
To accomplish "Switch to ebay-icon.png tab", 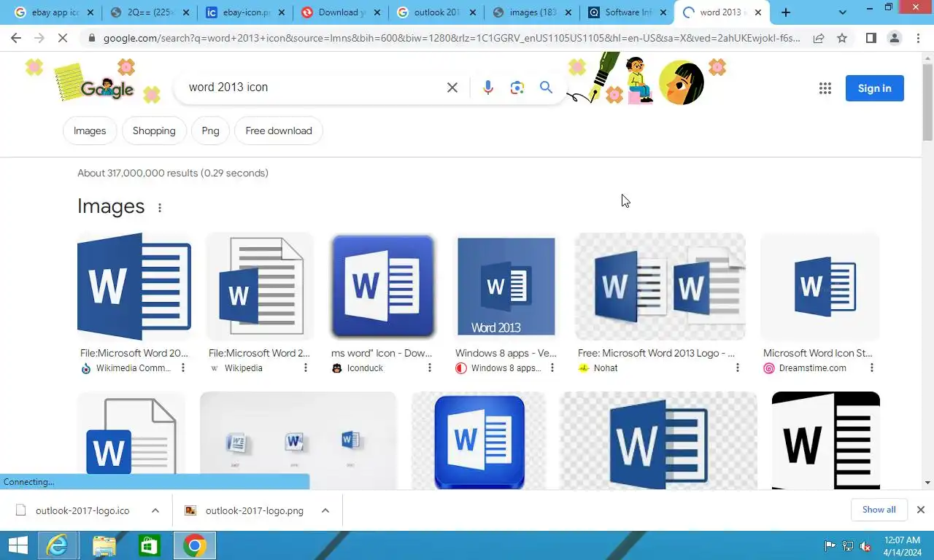I will tap(245, 12).
